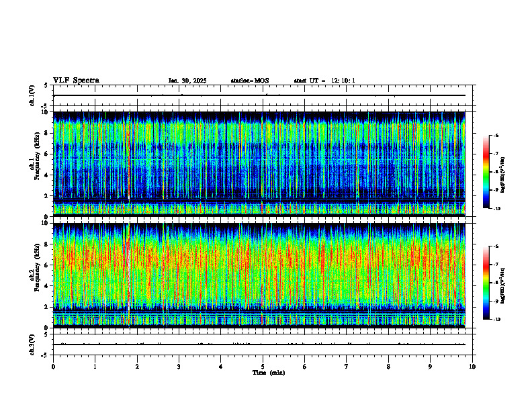Click time axis tick label "5"

263,367
